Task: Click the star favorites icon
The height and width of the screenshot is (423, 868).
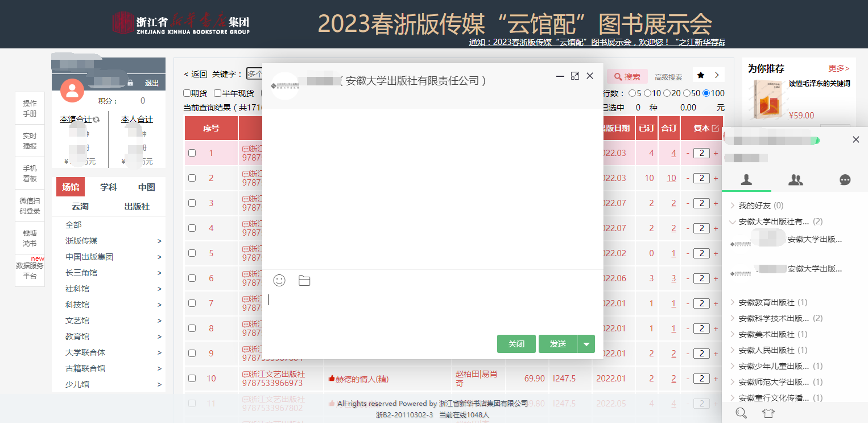Action: click(701, 75)
